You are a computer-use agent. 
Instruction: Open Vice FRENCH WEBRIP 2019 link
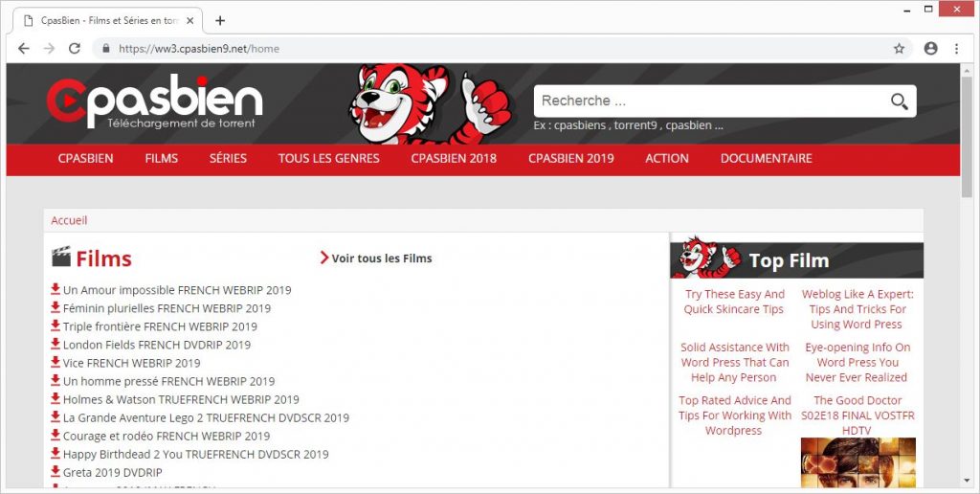(132, 363)
